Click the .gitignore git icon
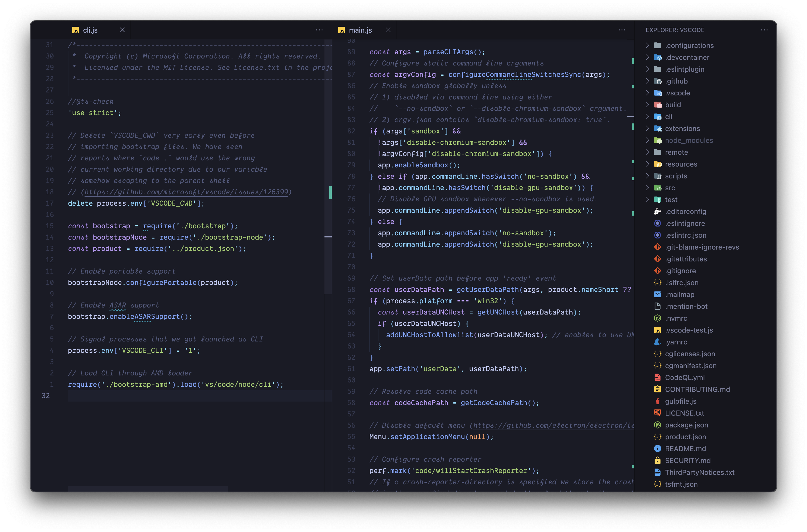807x532 pixels. 657,271
